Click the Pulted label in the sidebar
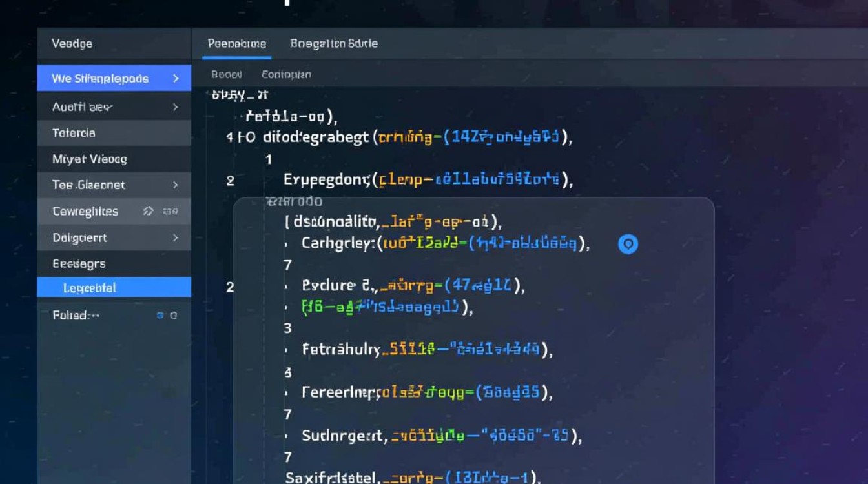 point(76,316)
